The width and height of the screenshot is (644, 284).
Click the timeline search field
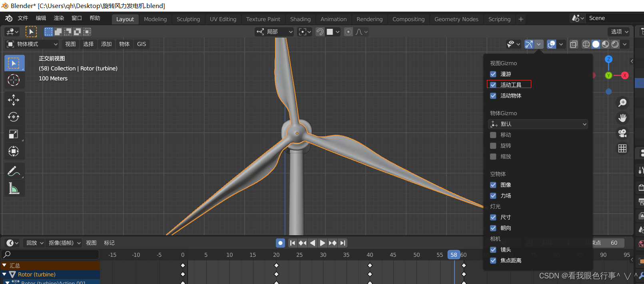(x=50, y=254)
